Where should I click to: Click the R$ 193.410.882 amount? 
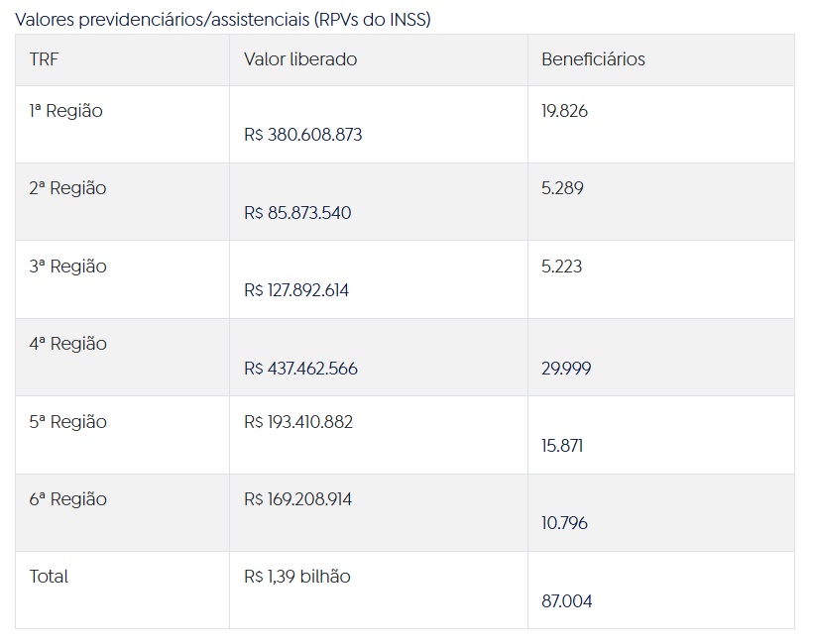coord(298,422)
